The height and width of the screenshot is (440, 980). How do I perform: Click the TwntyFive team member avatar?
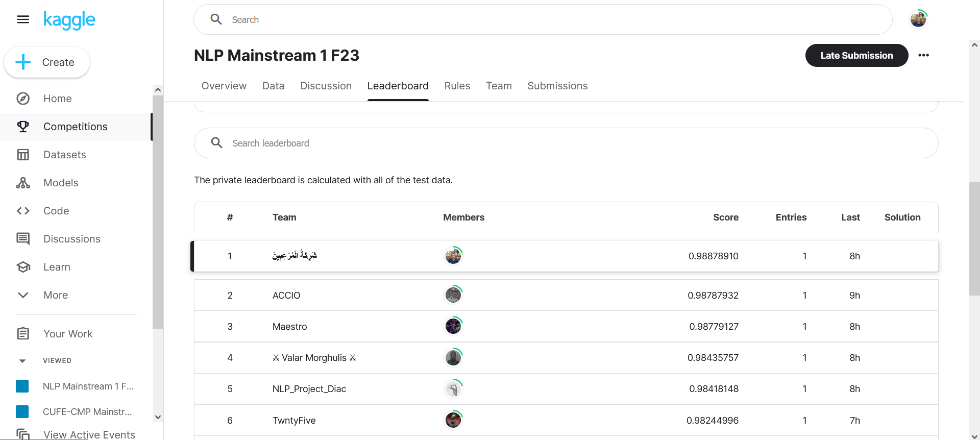(x=453, y=420)
